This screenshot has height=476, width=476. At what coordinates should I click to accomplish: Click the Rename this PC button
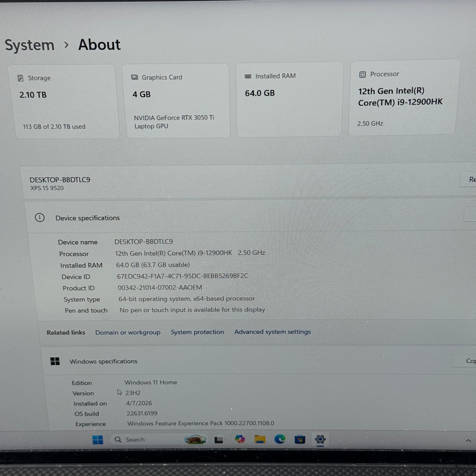tap(470, 179)
